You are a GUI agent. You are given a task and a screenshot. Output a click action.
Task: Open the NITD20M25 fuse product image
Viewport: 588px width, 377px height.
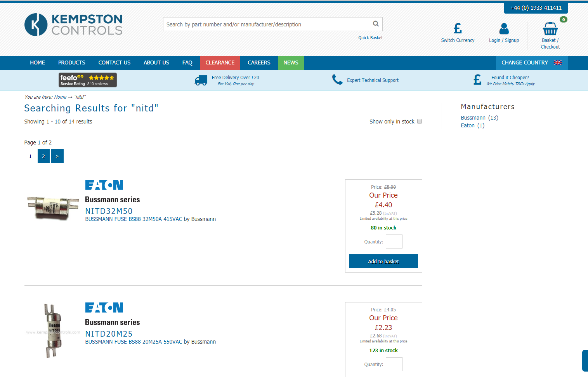(53, 331)
